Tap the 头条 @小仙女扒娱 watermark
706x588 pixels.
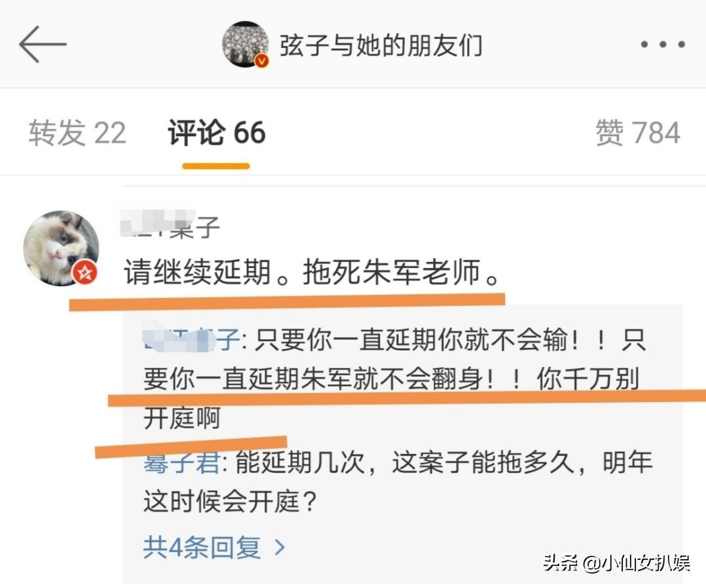(x=616, y=562)
